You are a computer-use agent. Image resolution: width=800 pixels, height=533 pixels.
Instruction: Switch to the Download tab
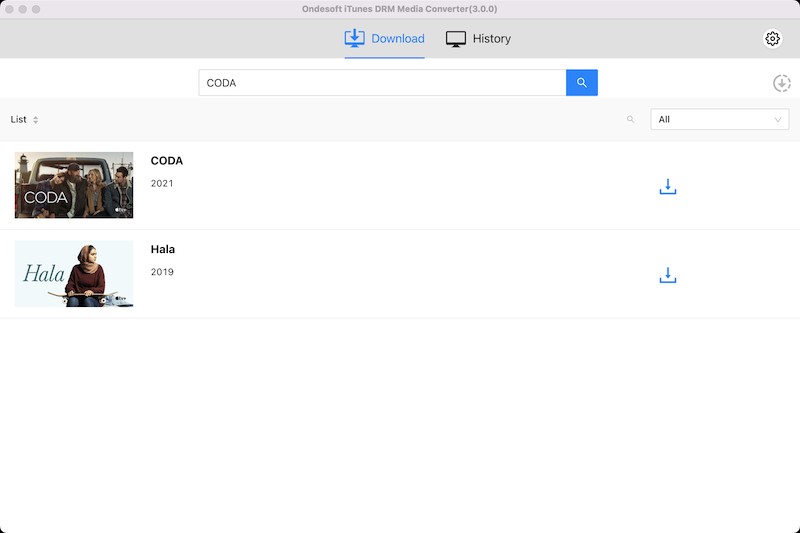(384, 39)
